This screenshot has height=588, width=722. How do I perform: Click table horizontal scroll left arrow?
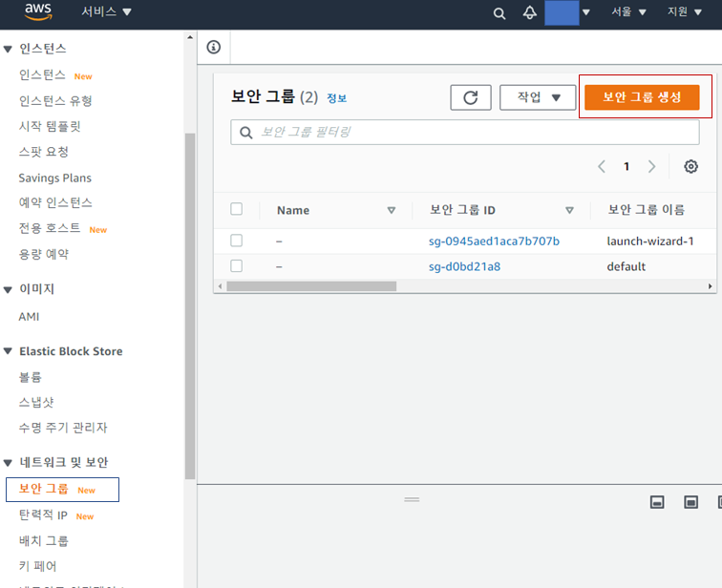(x=220, y=286)
